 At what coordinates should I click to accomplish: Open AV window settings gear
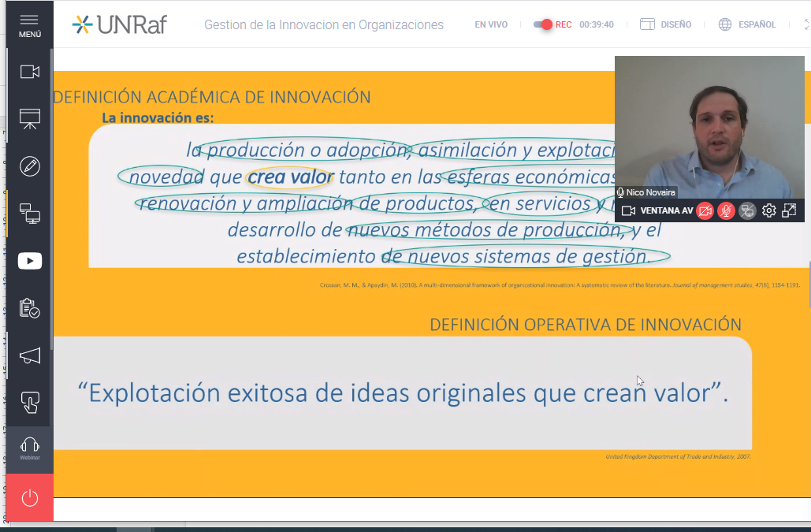[768, 211]
